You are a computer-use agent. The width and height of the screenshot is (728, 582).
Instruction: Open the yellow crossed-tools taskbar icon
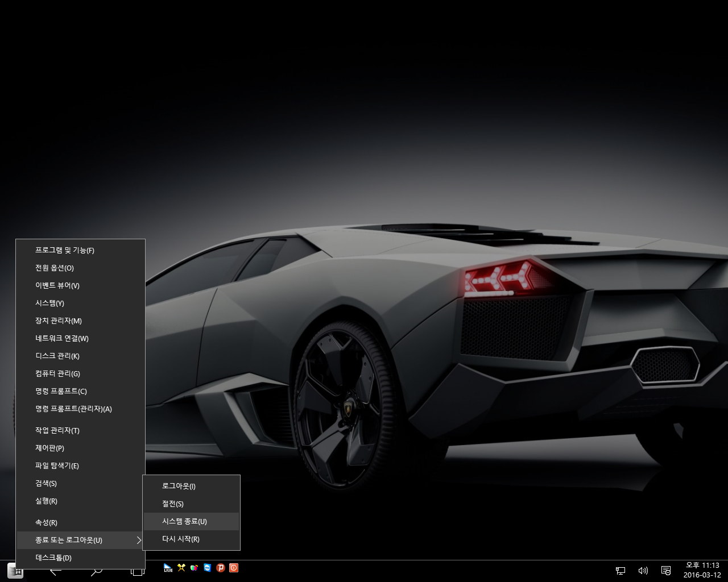[x=181, y=567]
